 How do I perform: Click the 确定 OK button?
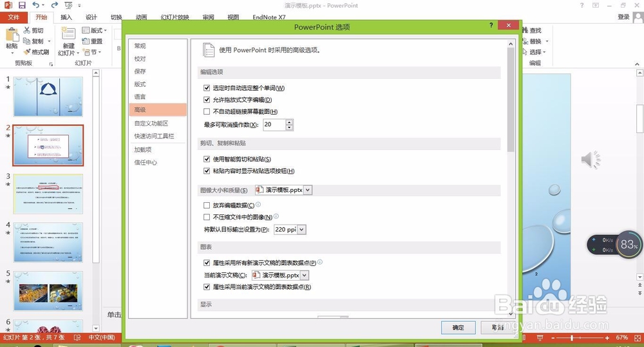[459, 327]
